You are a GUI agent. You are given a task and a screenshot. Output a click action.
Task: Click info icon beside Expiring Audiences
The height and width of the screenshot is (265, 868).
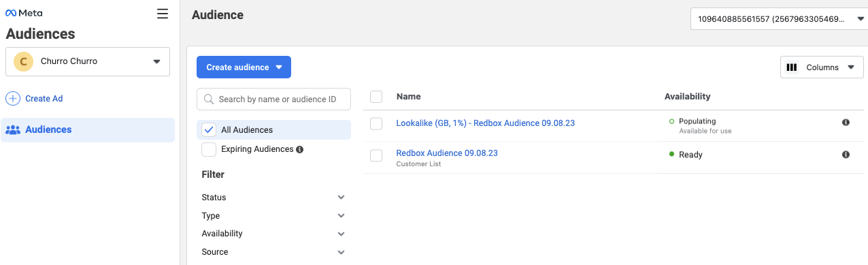coord(300,149)
